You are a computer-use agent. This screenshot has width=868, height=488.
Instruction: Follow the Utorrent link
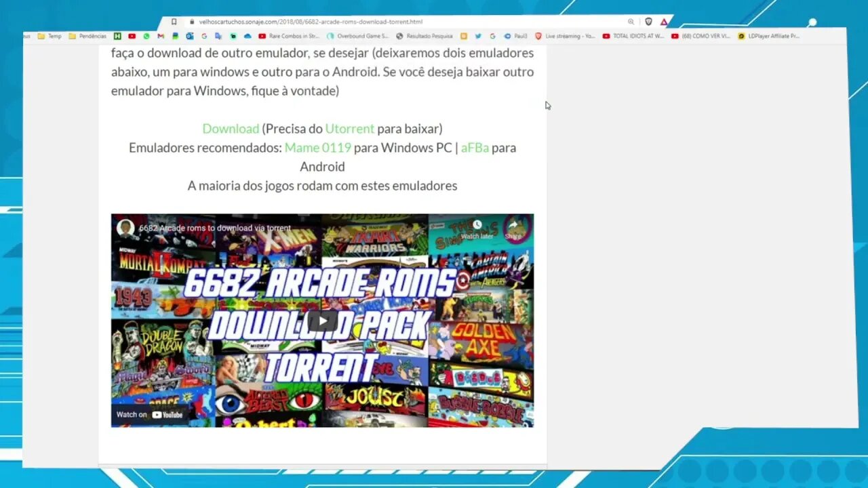350,129
